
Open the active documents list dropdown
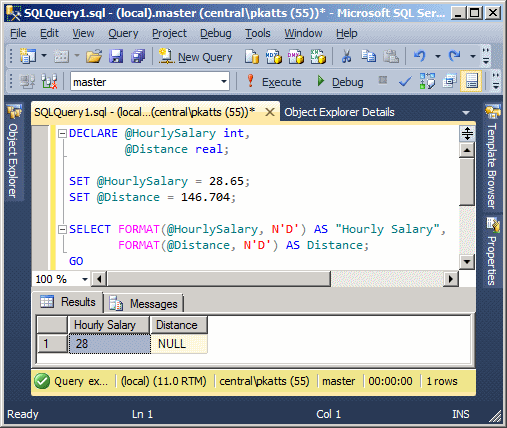coord(466,113)
